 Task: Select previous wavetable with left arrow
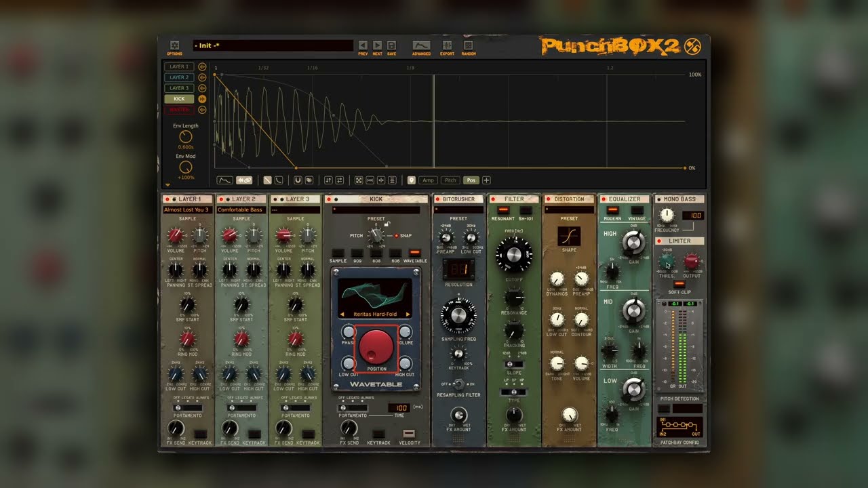(342, 314)
